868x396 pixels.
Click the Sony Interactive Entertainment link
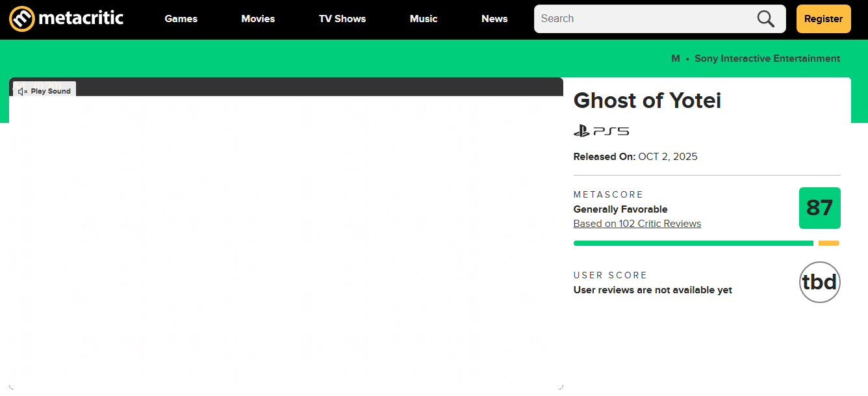click(x=767, y=58)
